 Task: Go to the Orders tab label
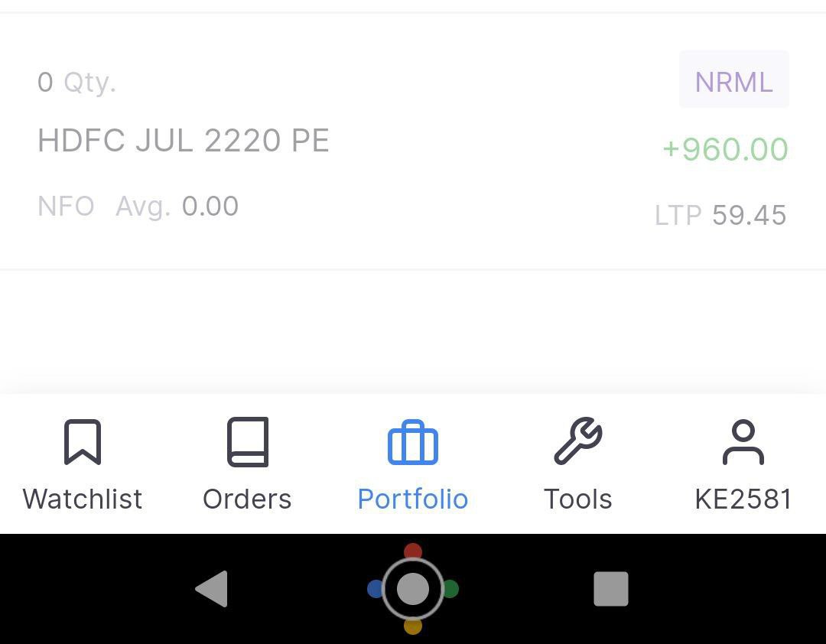coord(247,499)
